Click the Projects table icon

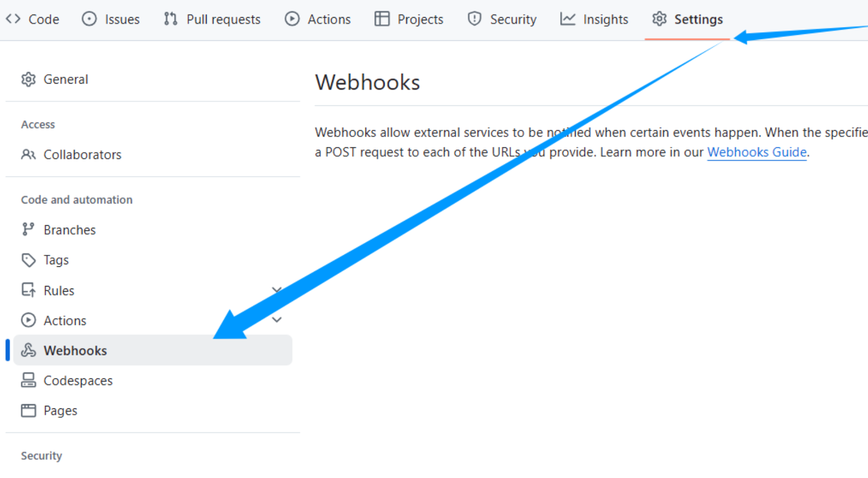click(x=382, y=19)
